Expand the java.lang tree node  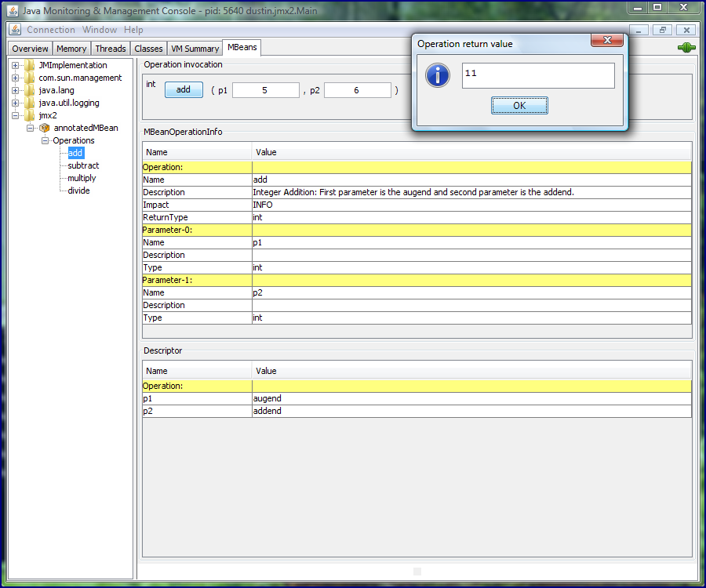16,90
